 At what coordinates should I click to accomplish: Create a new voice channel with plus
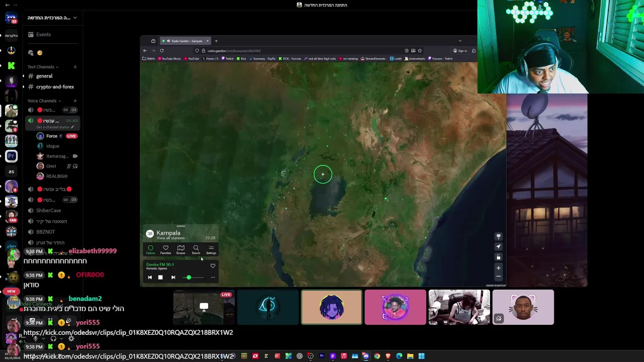coord(75,101)
